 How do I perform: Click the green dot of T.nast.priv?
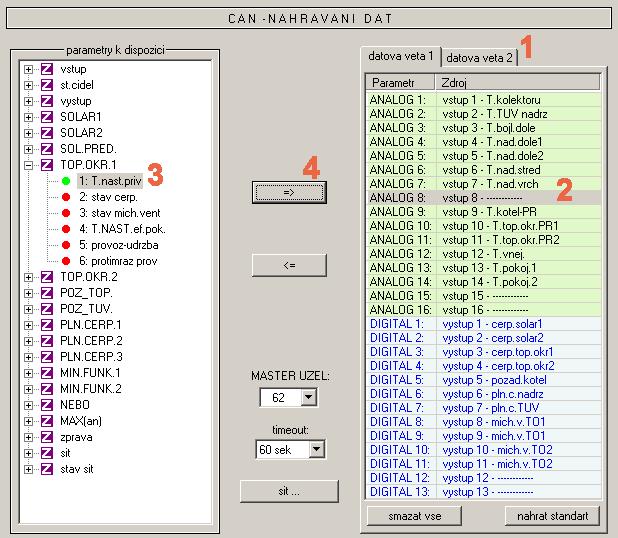pos(66,181)
